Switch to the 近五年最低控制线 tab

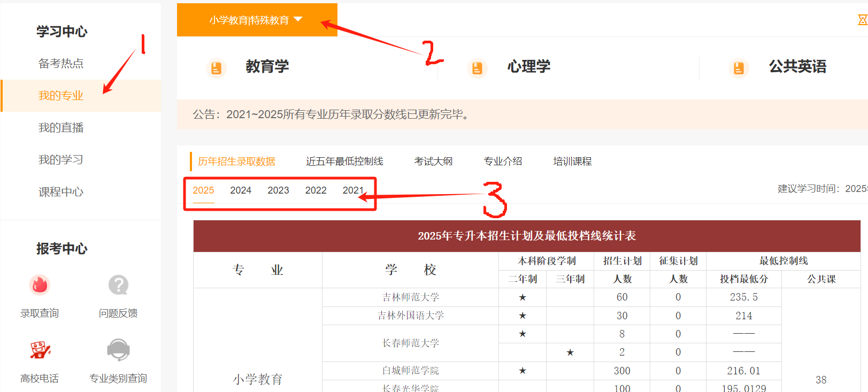[344, 162]
